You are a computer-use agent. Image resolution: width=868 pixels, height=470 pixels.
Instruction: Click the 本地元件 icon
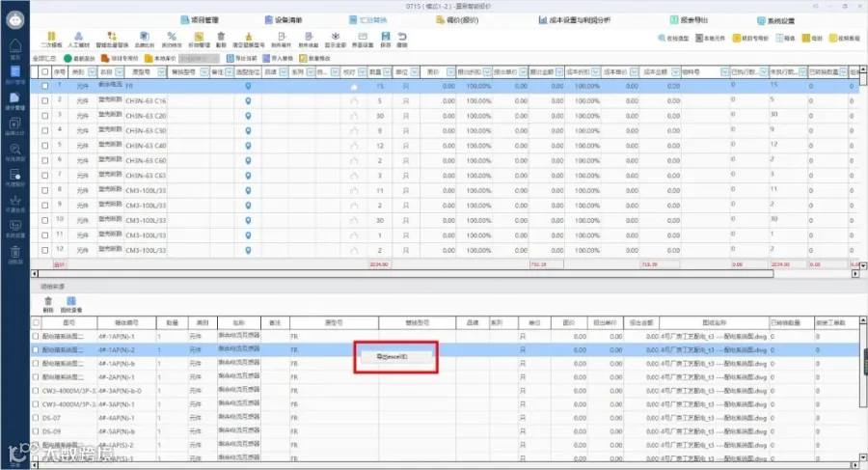tap(710, 39)
